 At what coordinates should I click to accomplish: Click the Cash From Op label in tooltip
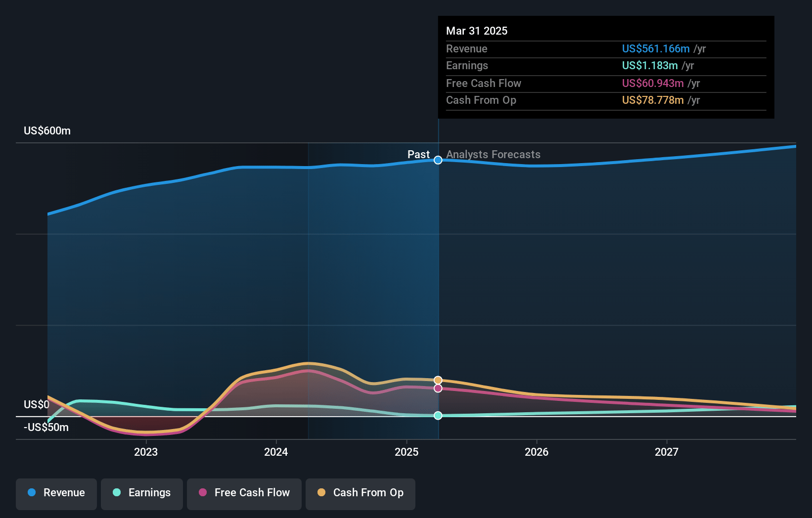tap(481, 100)
